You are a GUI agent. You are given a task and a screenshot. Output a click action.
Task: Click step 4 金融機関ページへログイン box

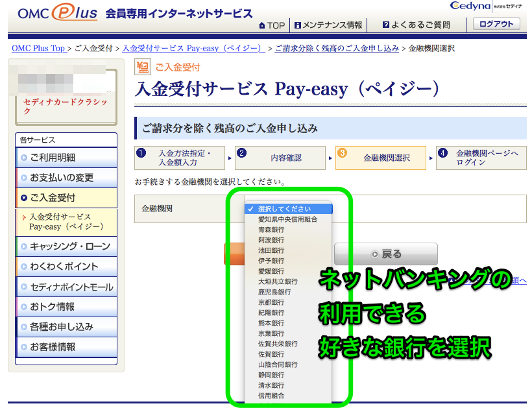(x=481, y=158)
